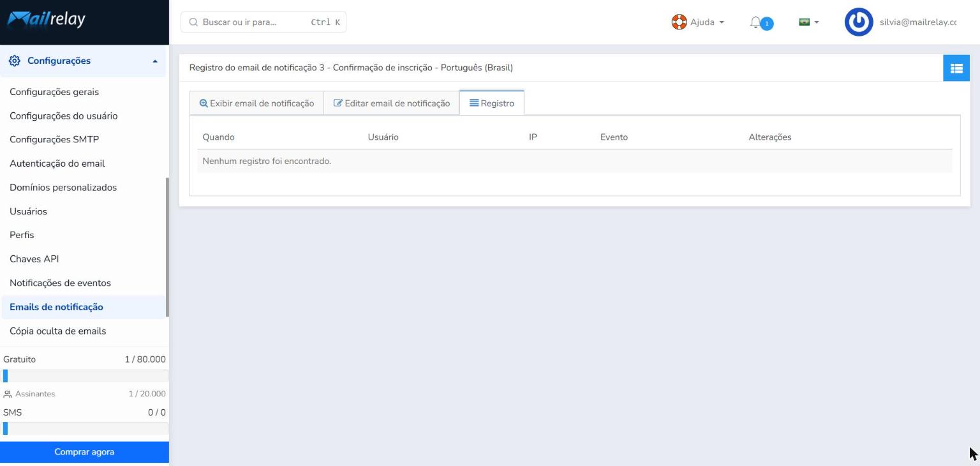Click the IP column header
Screen dimensions: 980x466
(533, 137)
